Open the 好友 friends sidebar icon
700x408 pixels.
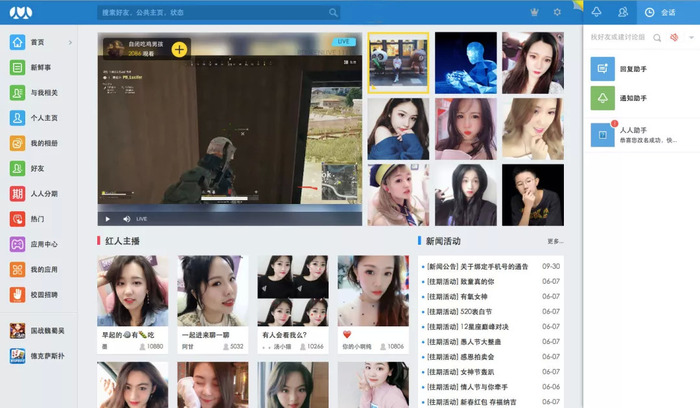tap(17, 168)
